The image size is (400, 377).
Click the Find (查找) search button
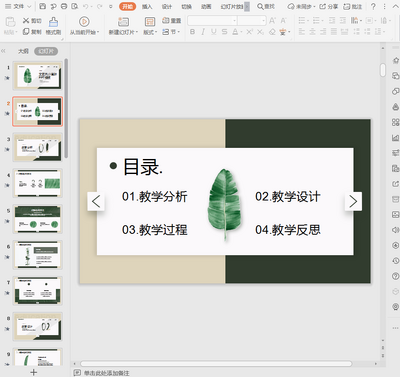(266, 6)
